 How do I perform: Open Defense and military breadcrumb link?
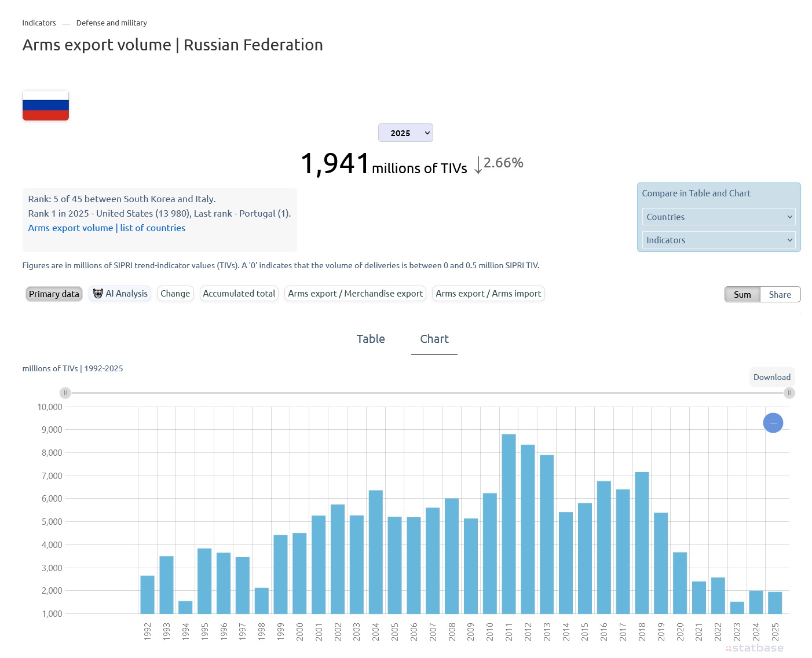click(112, 23)
